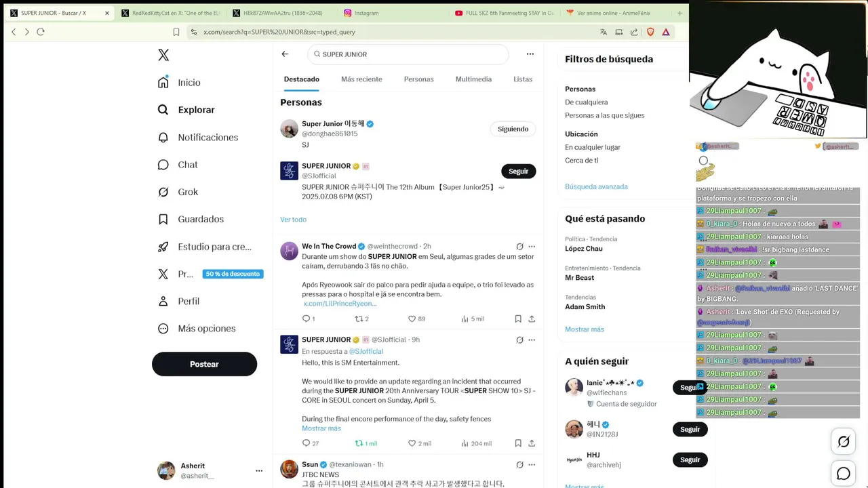Click back arrow beside search box

click(285, 54)
